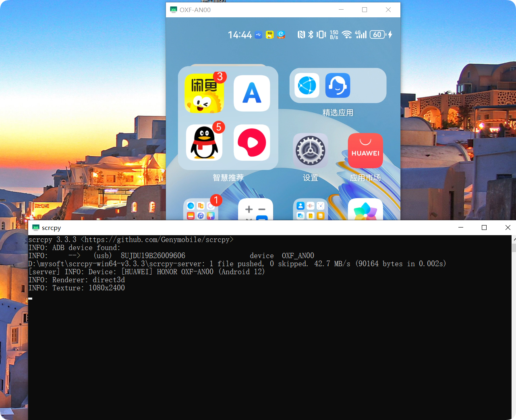
Task: Tap the customer service headset app
Action: click(x=338, y=85)
